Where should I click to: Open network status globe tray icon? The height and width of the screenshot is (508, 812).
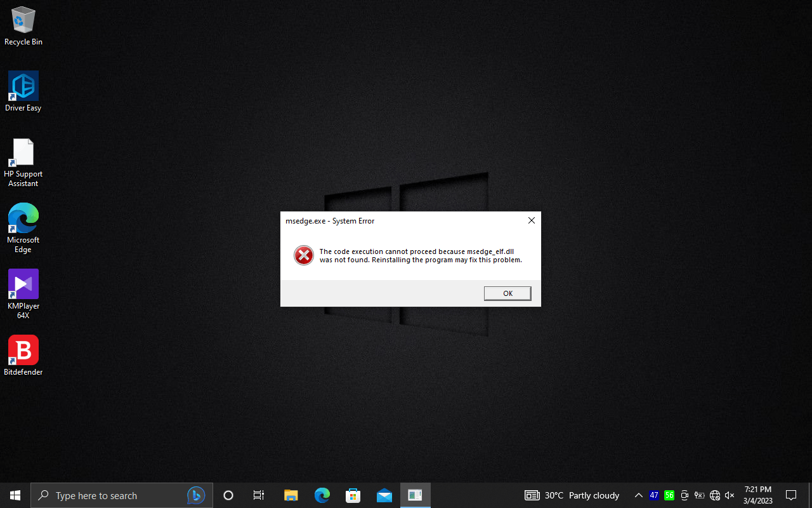tap(715, 495)
